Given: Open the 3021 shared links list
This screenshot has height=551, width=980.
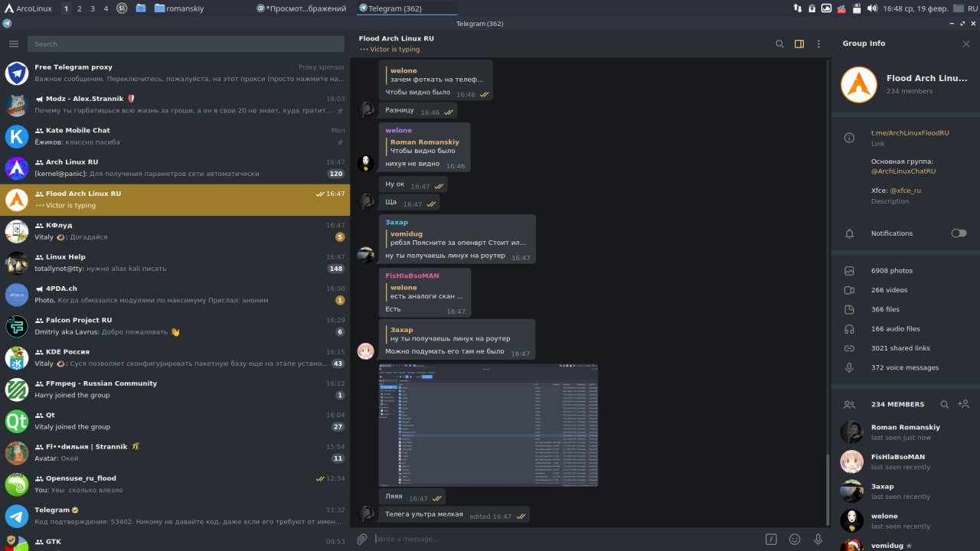Looking at the screenshot, I should [x=906, y=347].
